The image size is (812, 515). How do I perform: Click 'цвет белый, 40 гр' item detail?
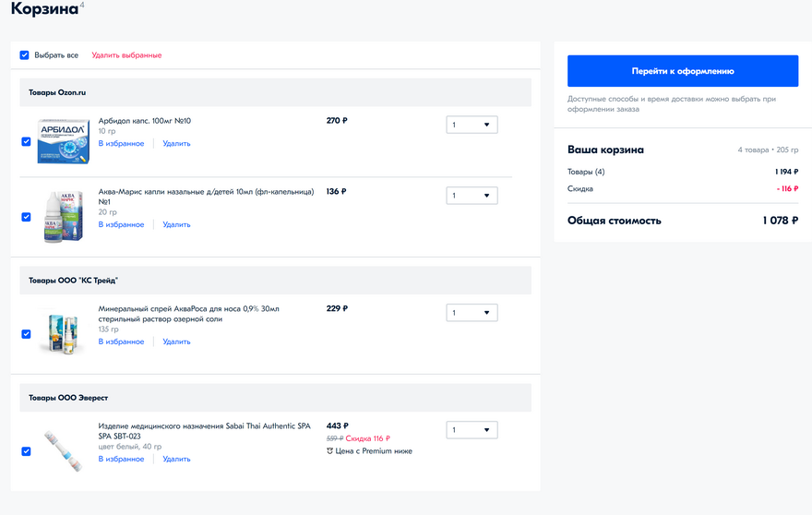tap(130, 446)
